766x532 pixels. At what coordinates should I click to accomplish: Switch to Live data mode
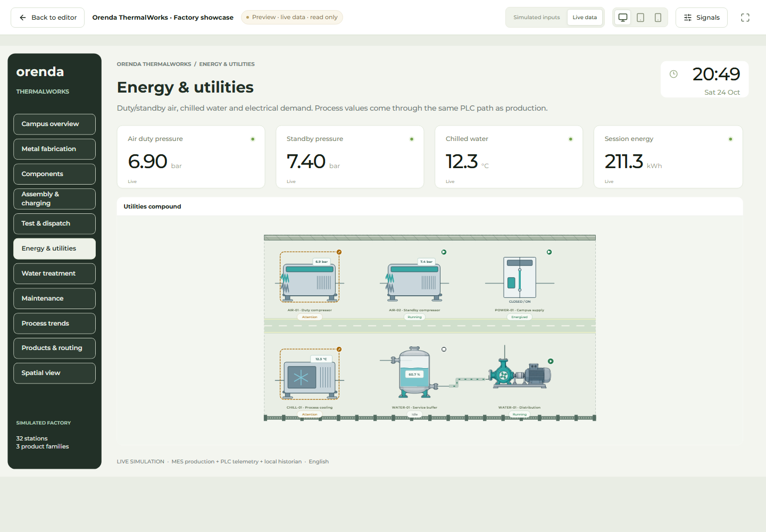point(585,18)
